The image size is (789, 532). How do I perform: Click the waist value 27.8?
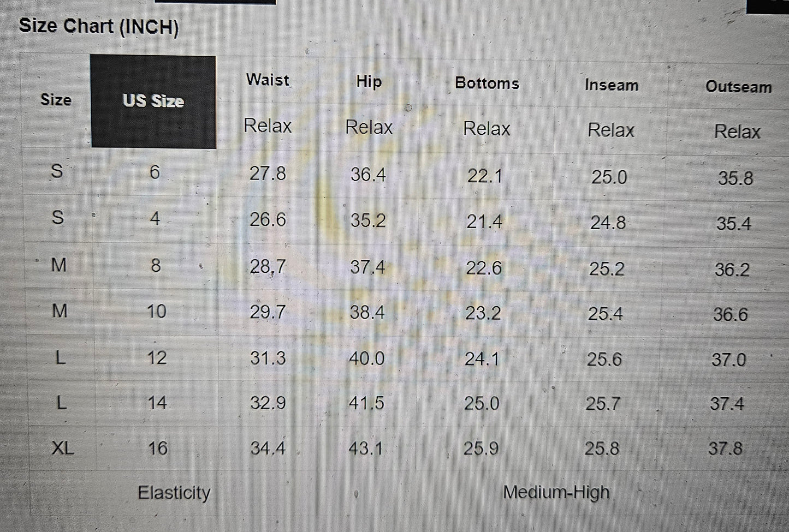[x=268, y=174]
